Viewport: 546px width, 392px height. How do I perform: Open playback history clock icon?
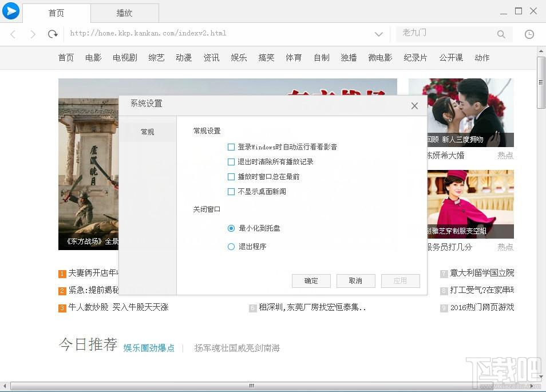point(529,34)
